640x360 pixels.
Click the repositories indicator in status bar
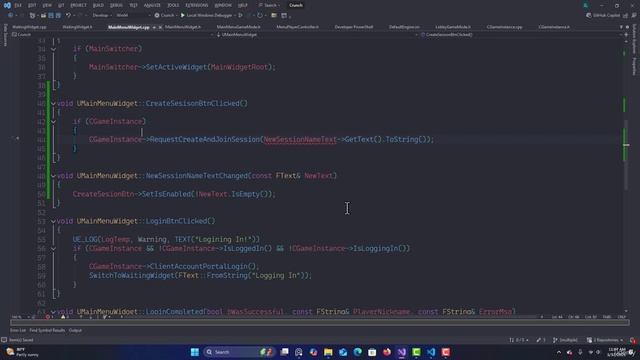[x=605, y=340]
